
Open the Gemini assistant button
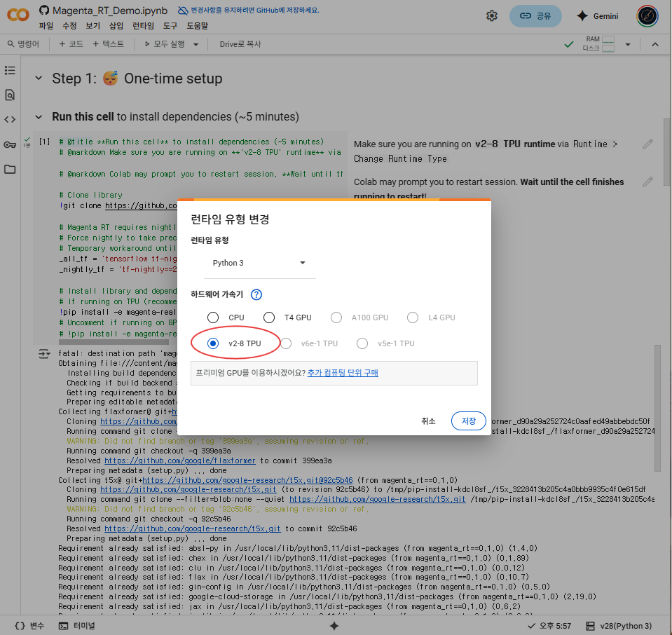(598, 16)
